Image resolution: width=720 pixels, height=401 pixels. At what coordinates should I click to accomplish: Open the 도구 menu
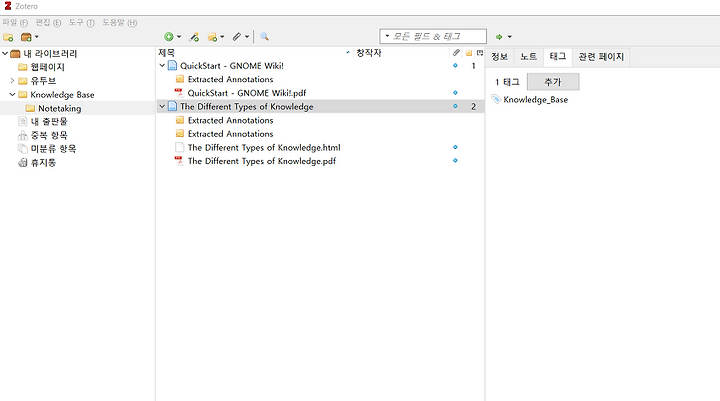81,23
